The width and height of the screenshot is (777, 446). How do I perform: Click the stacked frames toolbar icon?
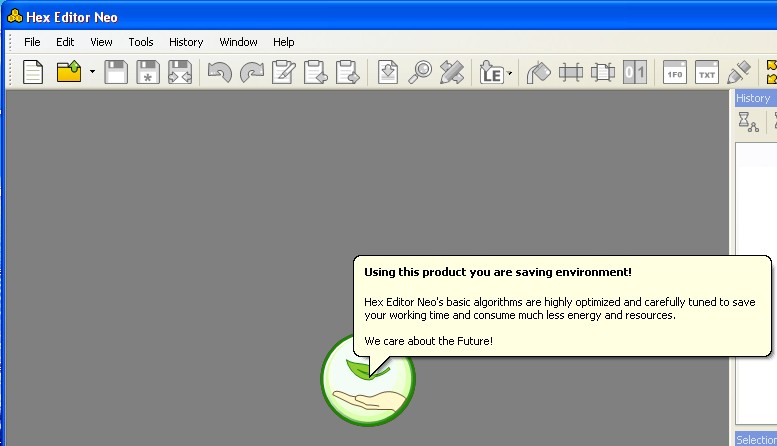coord(603,73)
